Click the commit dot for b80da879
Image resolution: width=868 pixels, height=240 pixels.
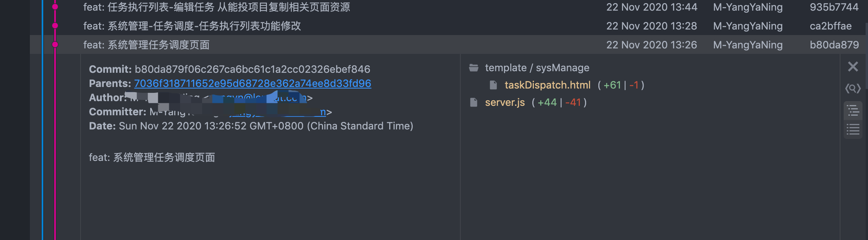55,44
